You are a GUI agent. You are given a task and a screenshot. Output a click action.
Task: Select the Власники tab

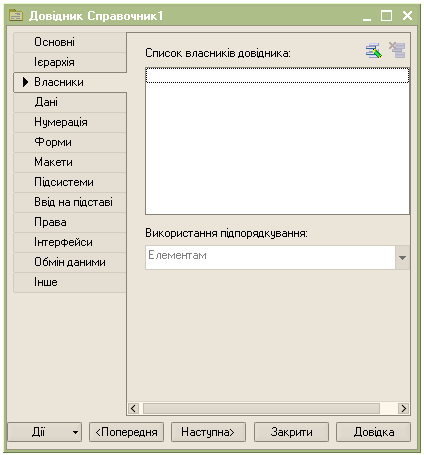tap(70, 82)
